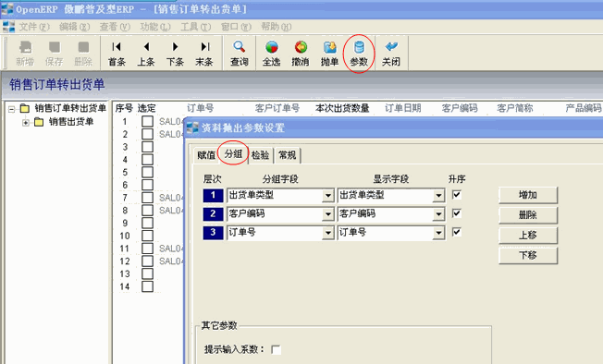
Task: Open 分组字段 dropdown for level 2
Action: 327,214
